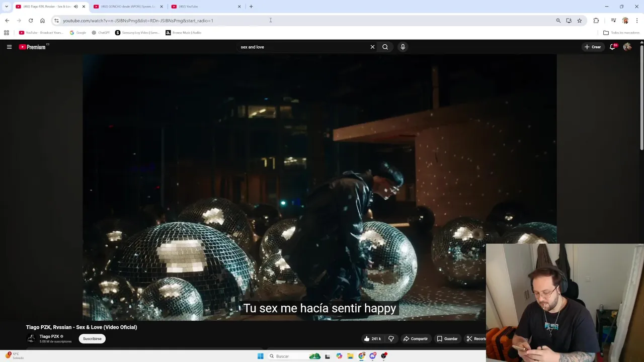Image resolution: width=644 pixels, height=362 pixels.
Task: Share the video via Compartir
Action: [x=416, y=339]
